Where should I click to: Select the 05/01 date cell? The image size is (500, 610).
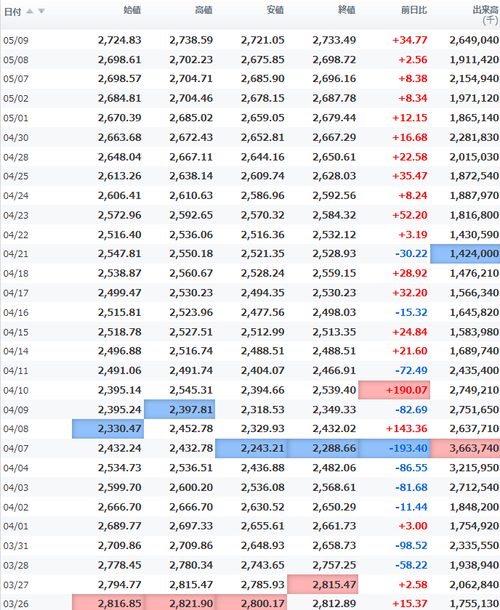click(x=16, y=118)
